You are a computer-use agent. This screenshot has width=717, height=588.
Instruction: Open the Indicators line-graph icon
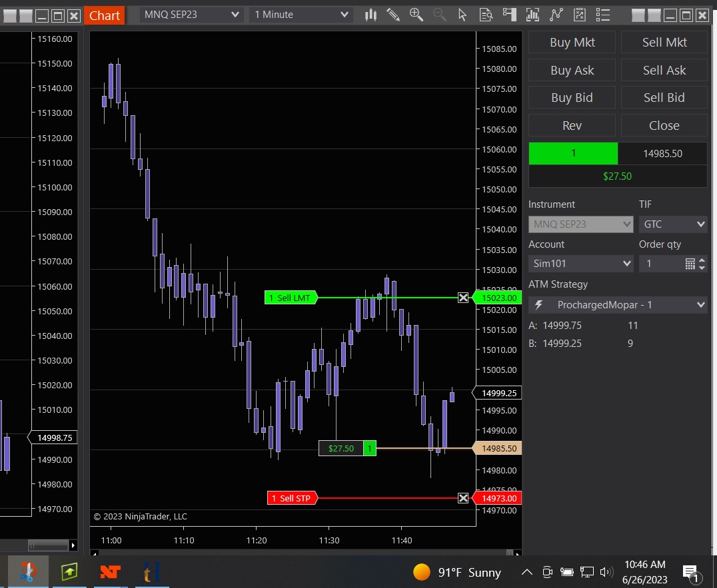coord(556,15)
